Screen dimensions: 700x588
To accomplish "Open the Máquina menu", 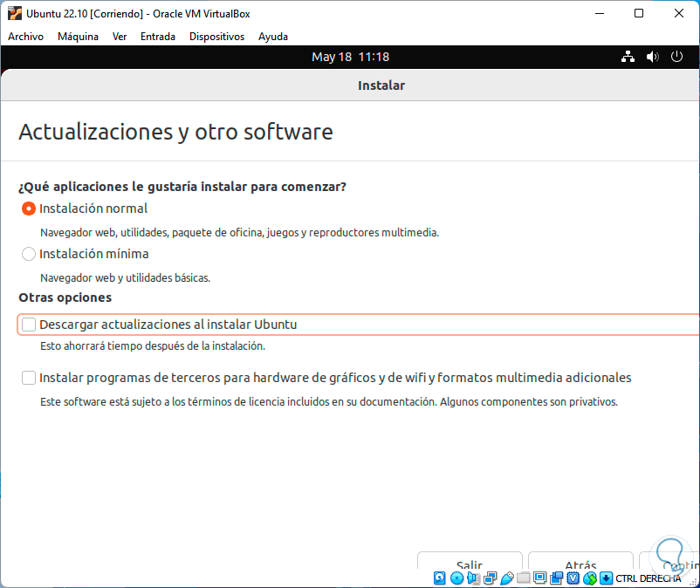I will [79, 37].
